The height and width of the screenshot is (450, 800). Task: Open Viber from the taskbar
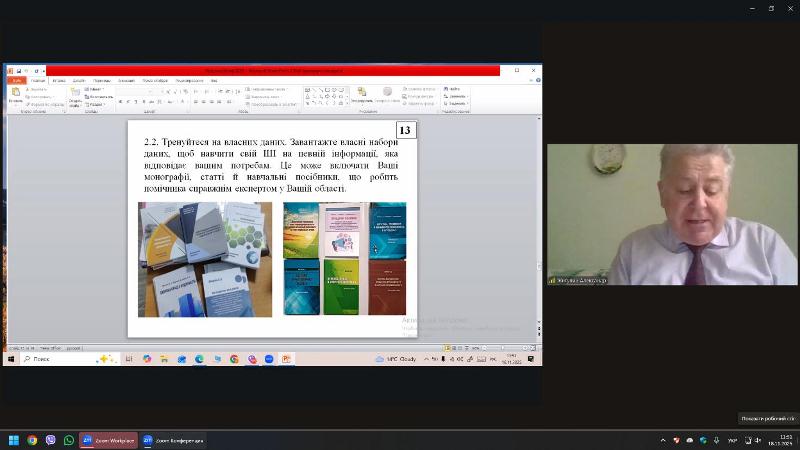pos(50,439)
